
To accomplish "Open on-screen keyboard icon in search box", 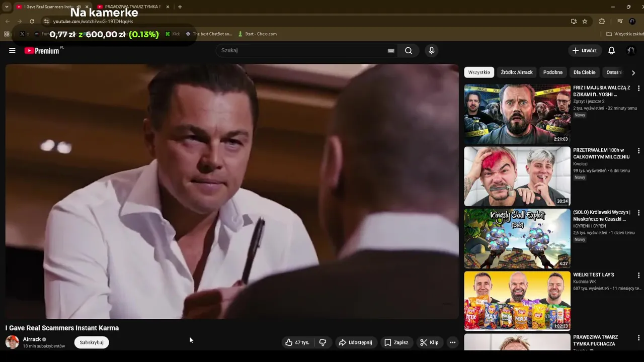I will click(x=391, y=50).
